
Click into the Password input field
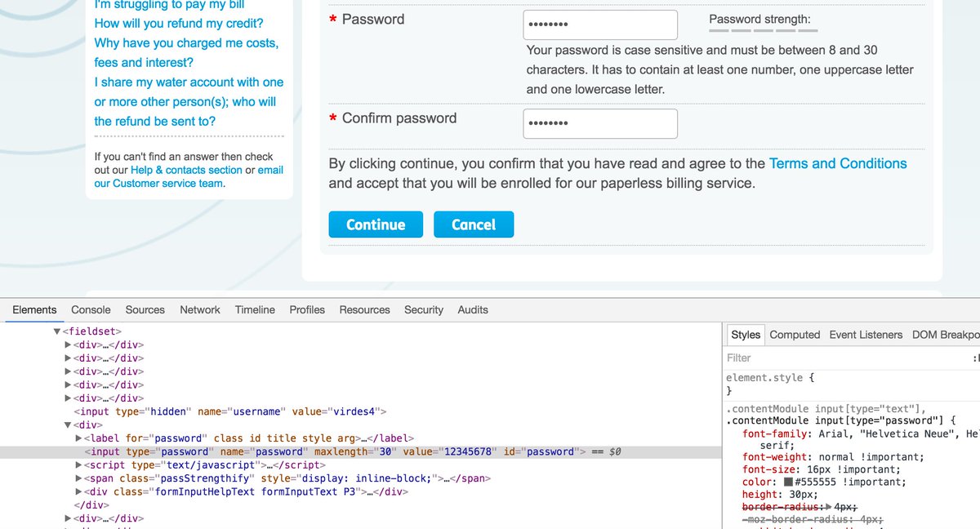pyautogui.click(x=600, y=24)
